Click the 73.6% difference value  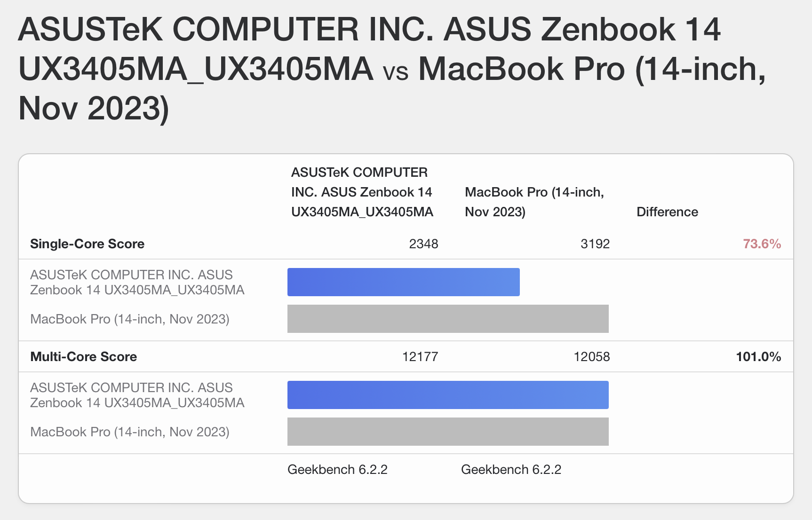762,244
